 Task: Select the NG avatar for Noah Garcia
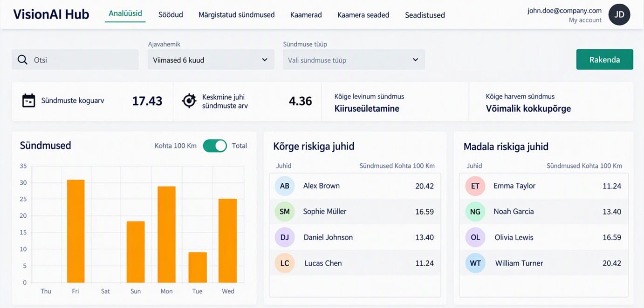[x=475, y=212]
